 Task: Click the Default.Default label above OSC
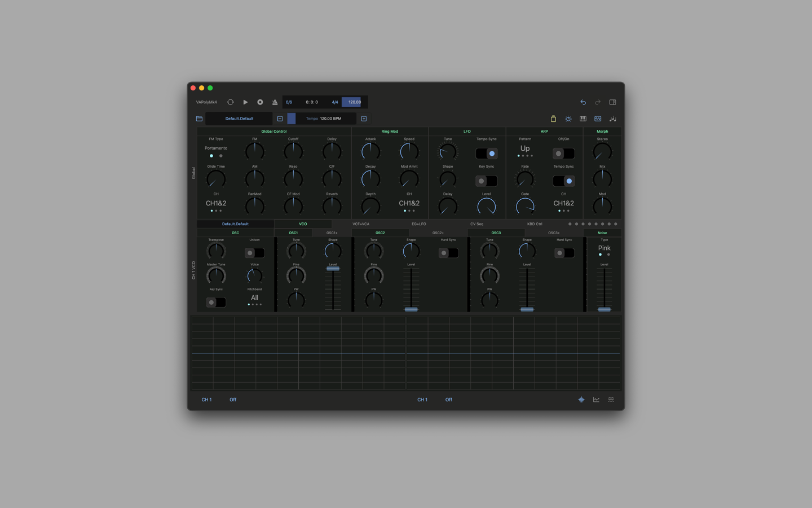(x=235, y=224)
